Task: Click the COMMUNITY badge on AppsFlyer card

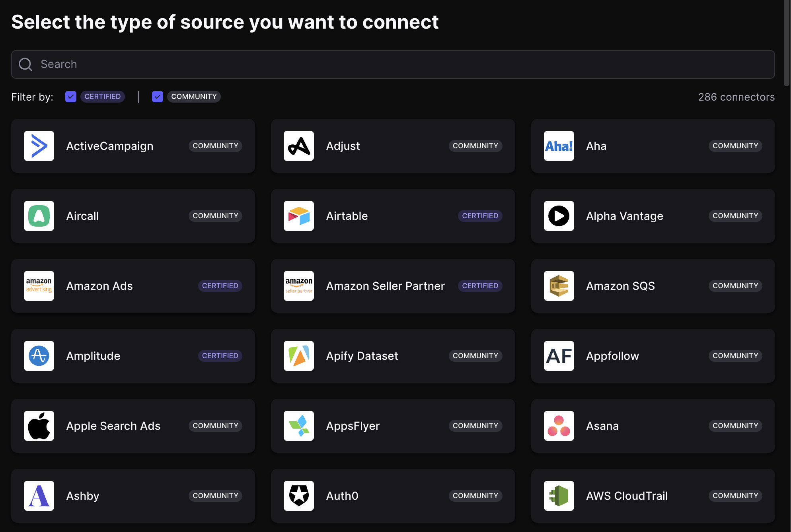Action: [475, 426]
